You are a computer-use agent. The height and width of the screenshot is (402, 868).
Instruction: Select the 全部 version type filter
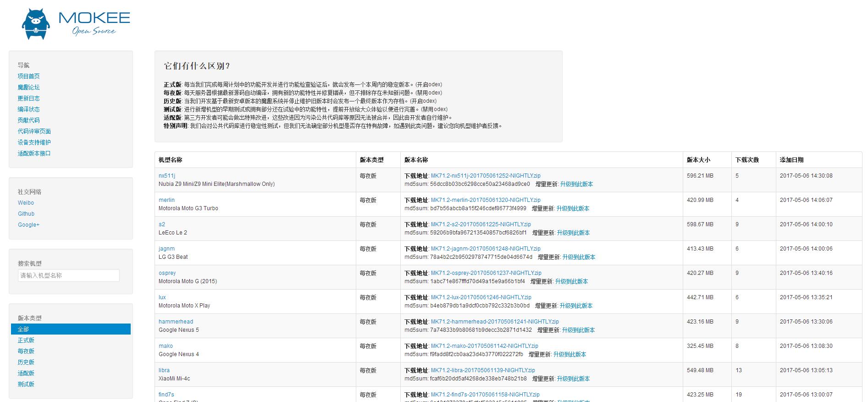[71, 329]
